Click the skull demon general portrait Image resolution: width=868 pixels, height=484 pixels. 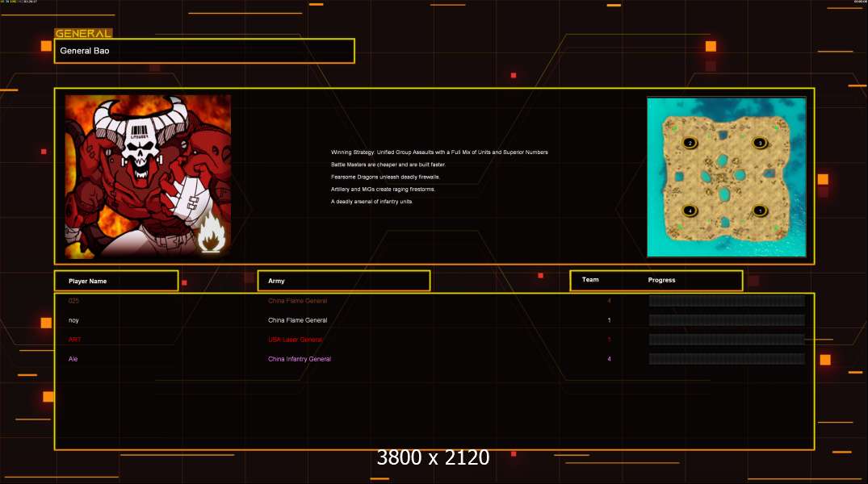pyautogui.click(x=148, y=177)
